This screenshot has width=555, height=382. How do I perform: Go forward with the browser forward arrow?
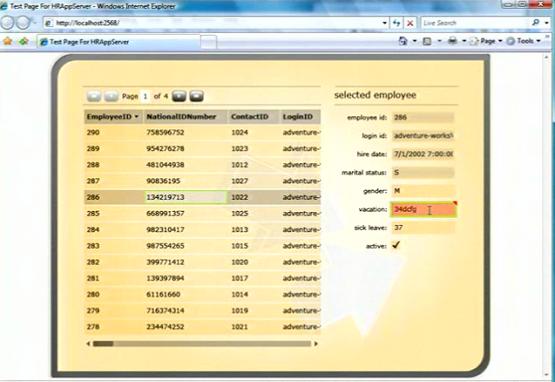click(23, 23)
